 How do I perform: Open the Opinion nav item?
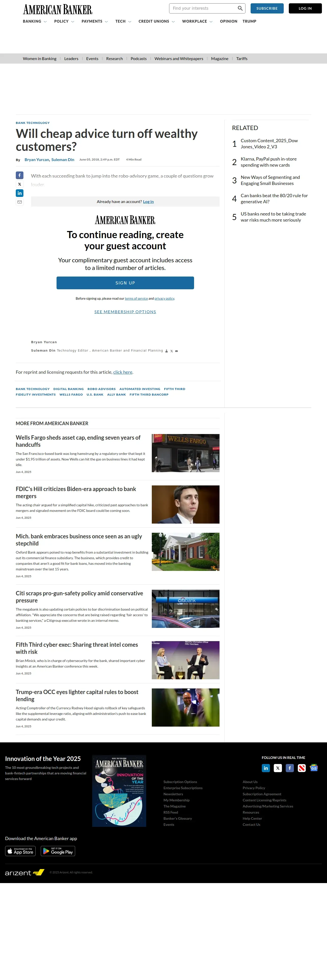(228, 21)
